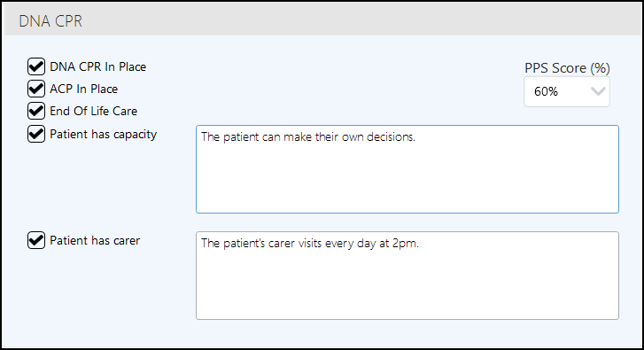Uncheck the Patient has carer checkbox
The height and width of the screenshot is (350, 644).
[x=36, y=240]
